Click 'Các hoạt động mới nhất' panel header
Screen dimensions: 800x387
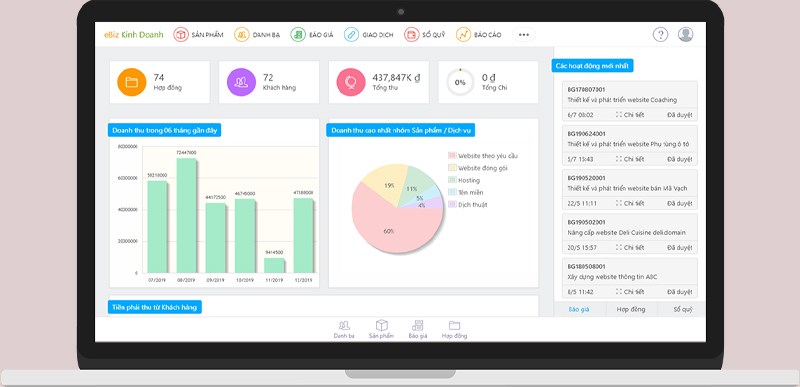592,66
